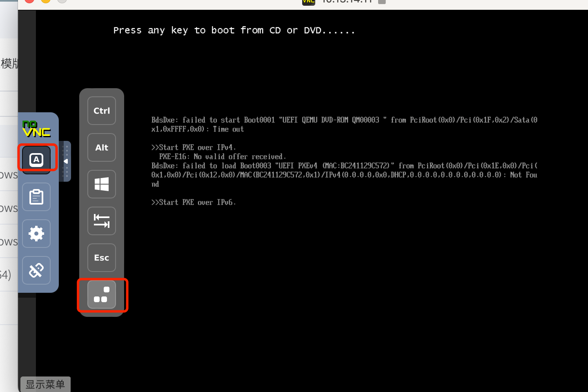Select the 模版 item behind the window
588x392 pixels.
[x=9, y=64]
